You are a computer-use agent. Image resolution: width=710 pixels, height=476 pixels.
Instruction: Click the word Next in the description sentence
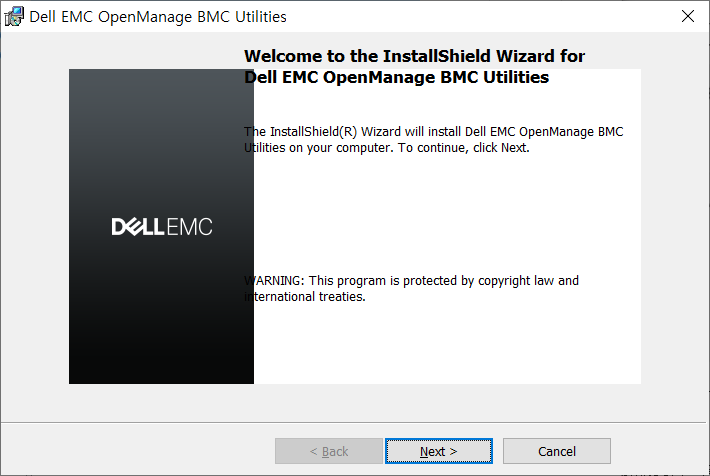pyautogui.click(x=513, y=148)
